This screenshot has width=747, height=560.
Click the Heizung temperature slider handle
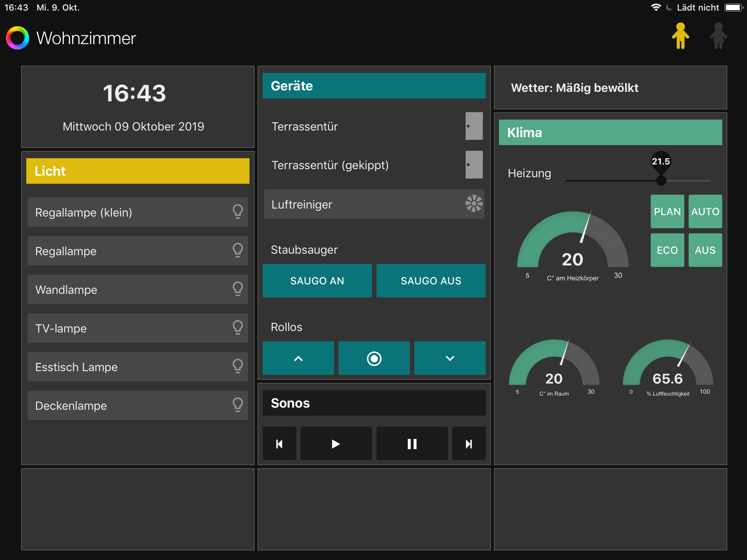[661, 180]
